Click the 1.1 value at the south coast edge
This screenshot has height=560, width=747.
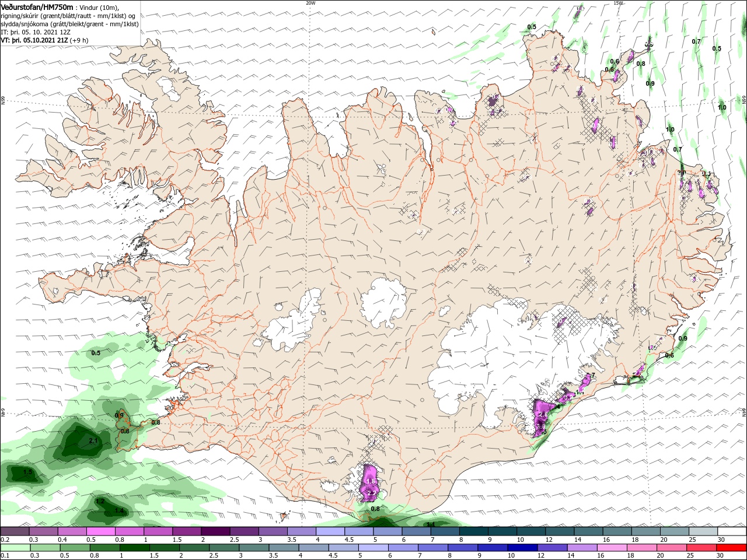(431, 525)
